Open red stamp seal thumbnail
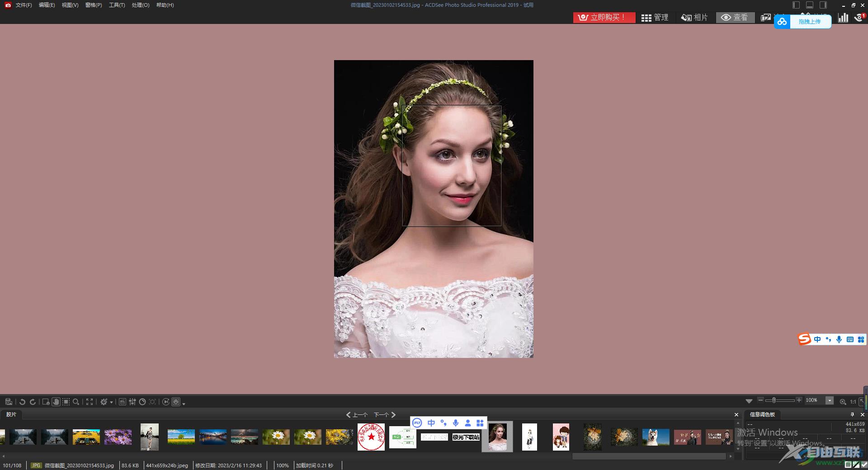The height and width of the screenshot is (470, 868). 371,437
